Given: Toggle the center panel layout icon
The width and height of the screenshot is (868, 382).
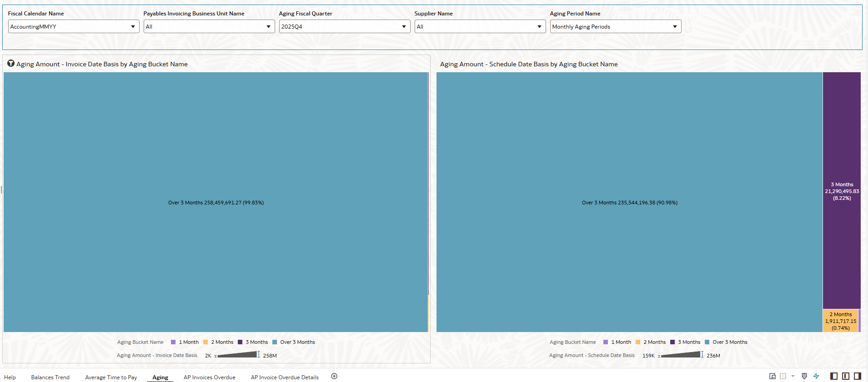Looking at the screenshot, I should click(x=846, y=376).
